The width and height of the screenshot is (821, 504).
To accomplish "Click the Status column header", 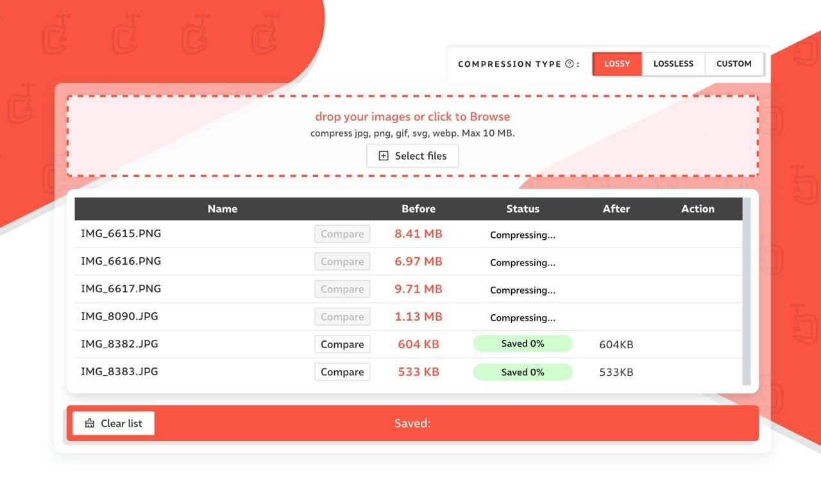I will [523, 209].
